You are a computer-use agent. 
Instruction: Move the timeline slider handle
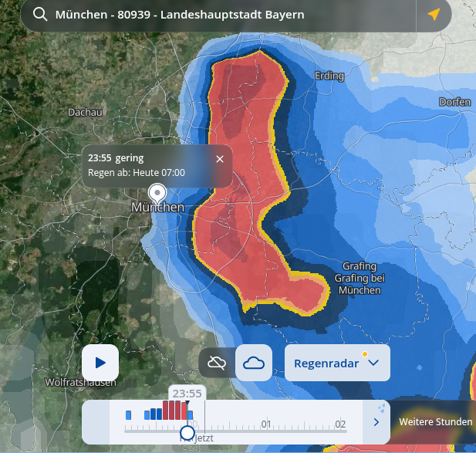click(187, 432)
